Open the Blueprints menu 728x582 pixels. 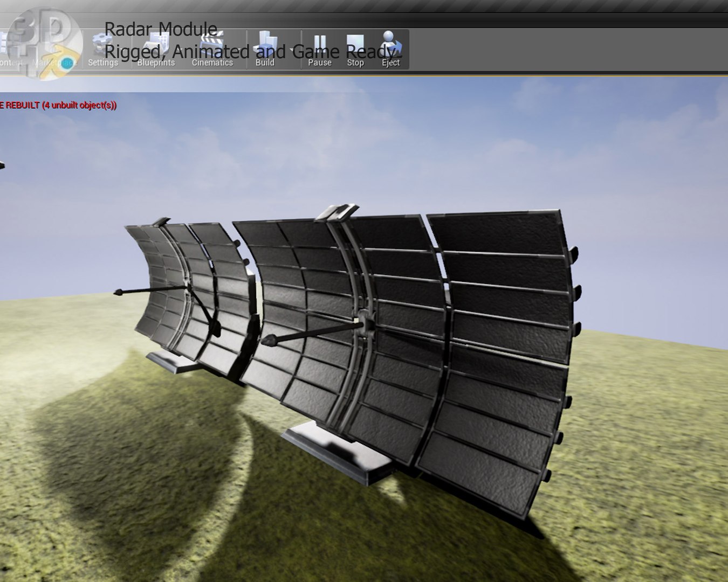(x=156, y=50)
